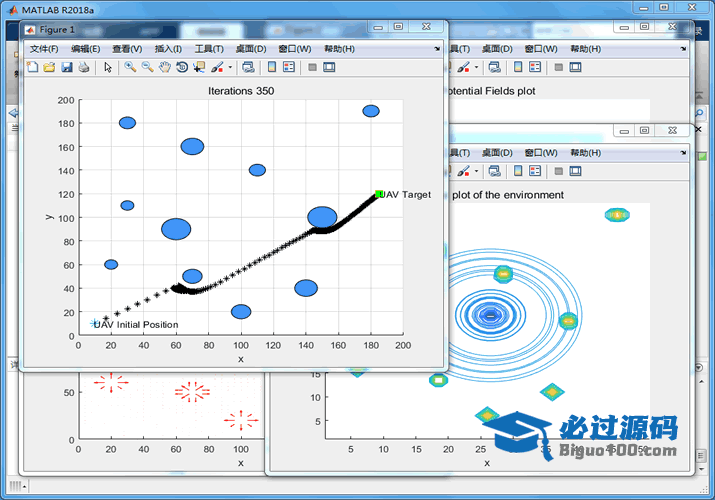The width and height of the screenshot is (715, 500).
Task: Click the 'UAV Initial Position' text label
Action: pyautogui.click(x=136, y=325)
